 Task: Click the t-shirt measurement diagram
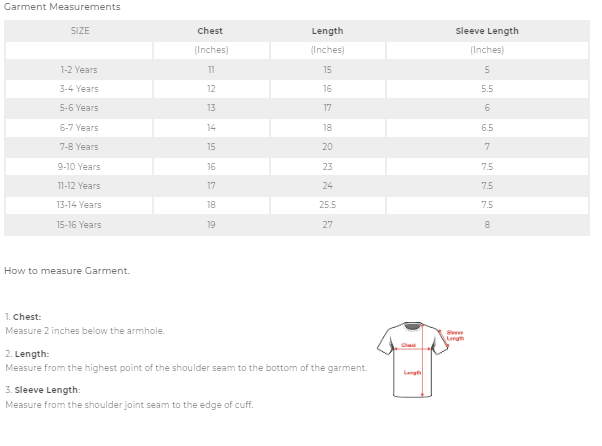click(420, 360)
